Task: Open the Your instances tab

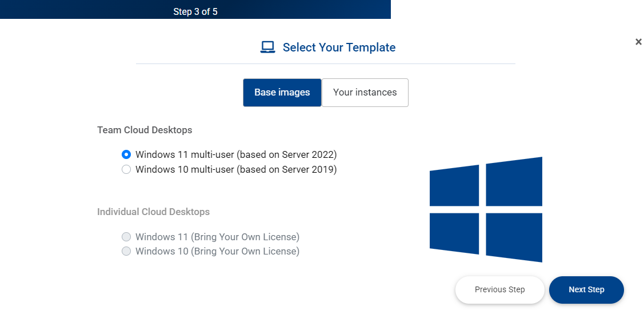Action: pos(365,93)
